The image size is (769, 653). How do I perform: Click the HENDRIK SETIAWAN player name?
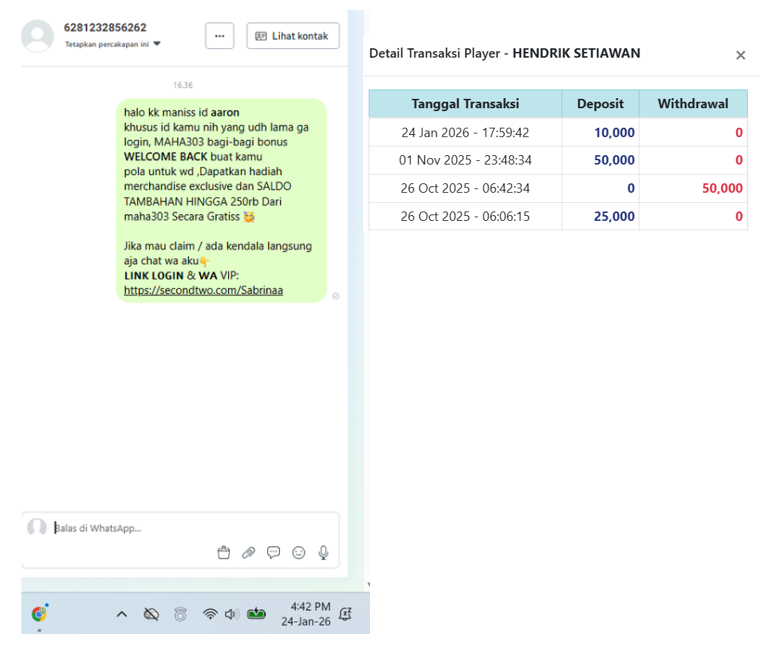(x=576, y=53)
